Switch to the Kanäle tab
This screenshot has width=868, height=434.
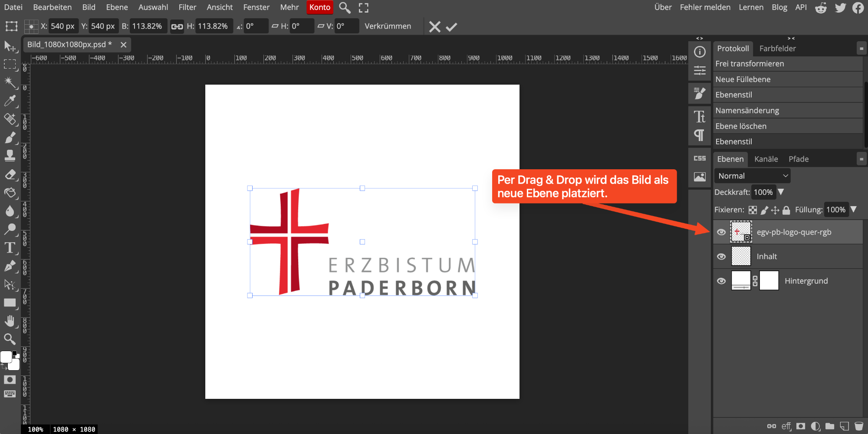click(x=766, y=159)
